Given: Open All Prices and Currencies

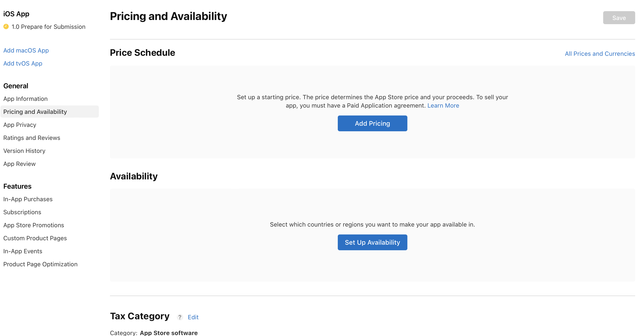Looking at the screenshot, I should pyautogui.click(x=600, y=53).
